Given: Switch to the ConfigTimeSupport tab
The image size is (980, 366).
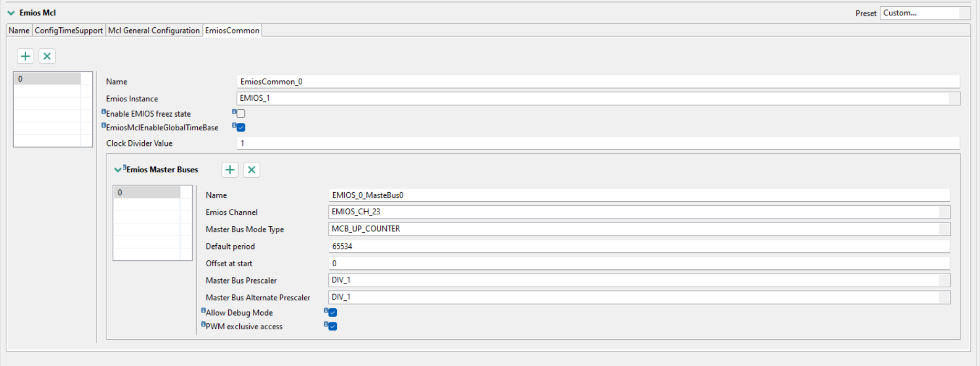Looking at the screenshot, I should pyautogui.click(x=69, y=30).
